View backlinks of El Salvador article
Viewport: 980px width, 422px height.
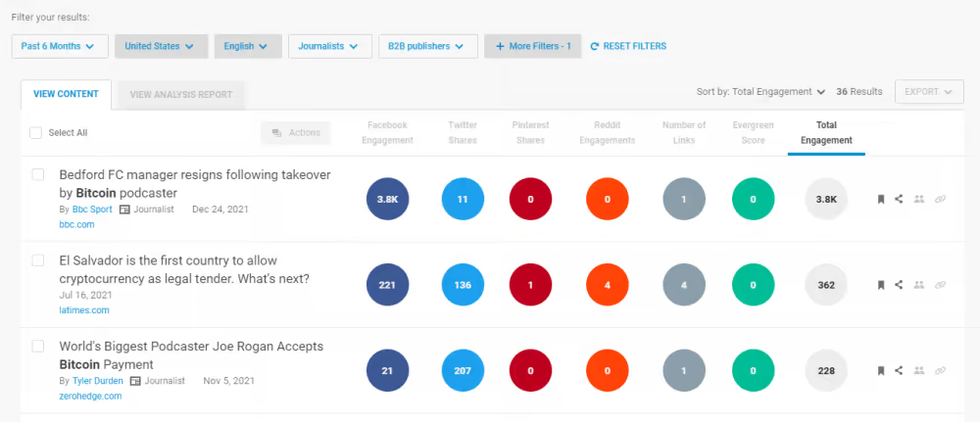940,285
